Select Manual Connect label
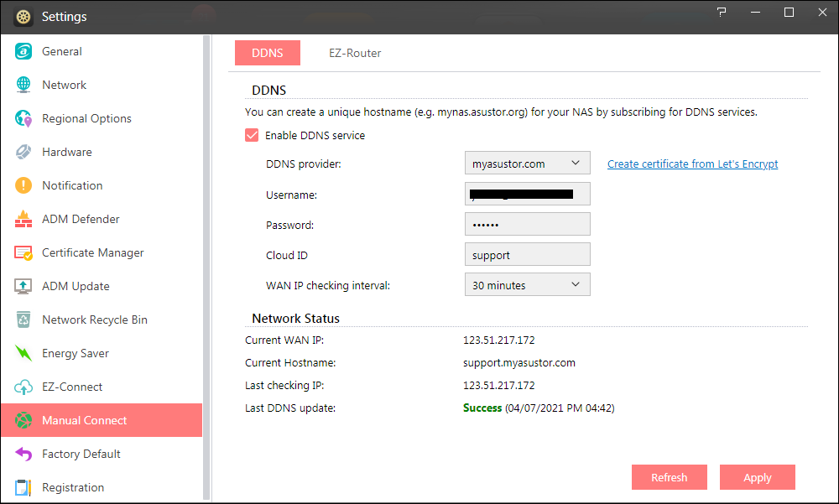Image resolution: width=839 pixels, height=504 pixels. coord(85,420)
